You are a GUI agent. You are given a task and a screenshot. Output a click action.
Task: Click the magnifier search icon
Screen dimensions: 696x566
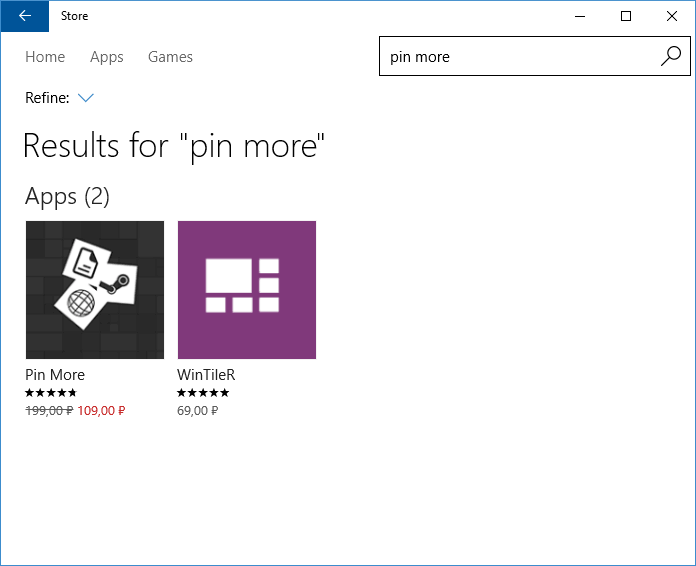coord(671,56)
